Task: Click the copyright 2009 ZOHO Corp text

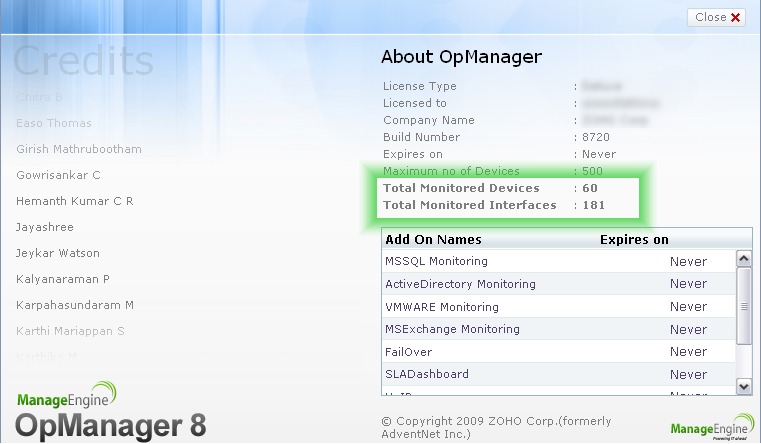Action: [496, 428]
